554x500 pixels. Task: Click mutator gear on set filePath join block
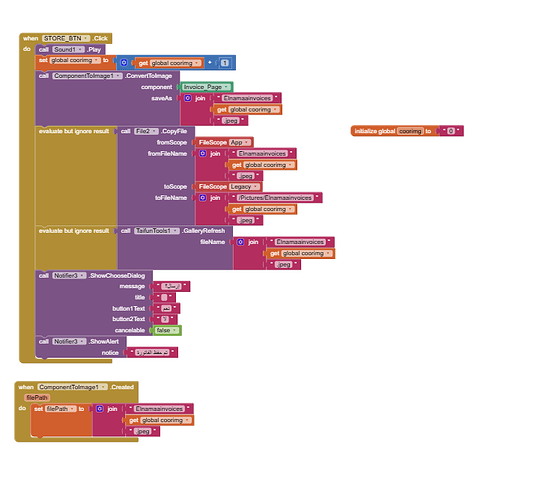(x=100, y=408)
